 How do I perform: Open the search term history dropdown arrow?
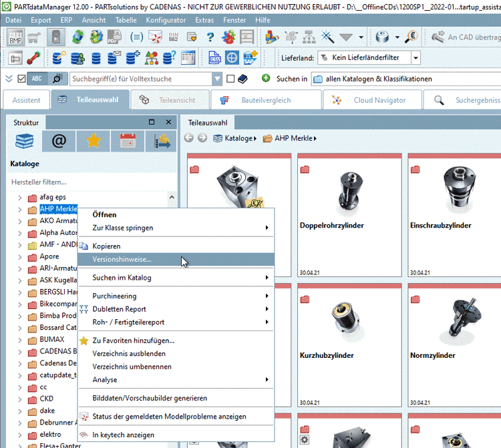click(217, 79)
